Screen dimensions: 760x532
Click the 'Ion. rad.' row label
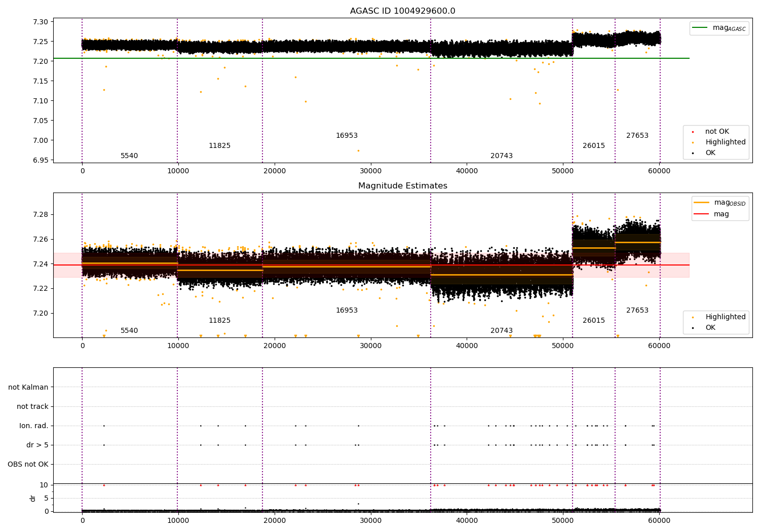(x=34, y=426)
